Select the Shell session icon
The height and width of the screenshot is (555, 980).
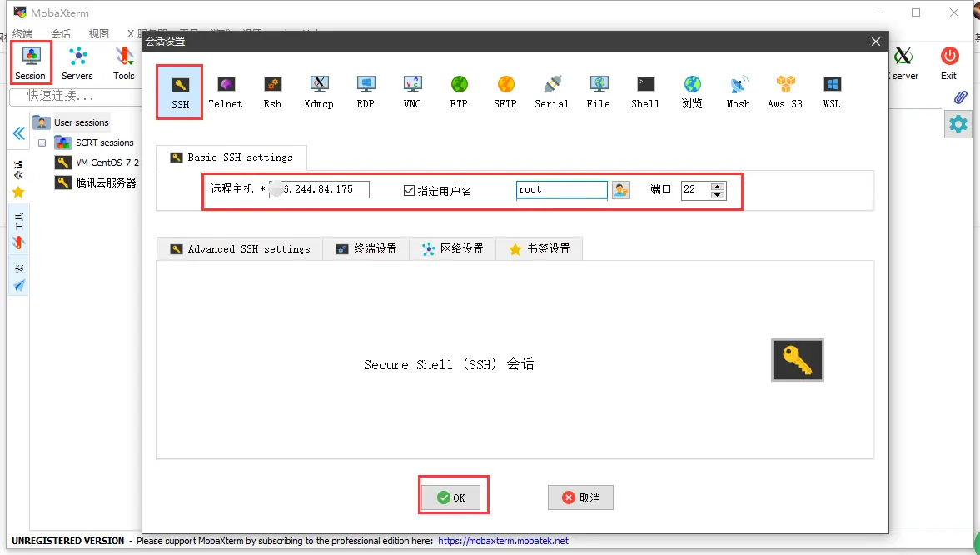[645, 92]
